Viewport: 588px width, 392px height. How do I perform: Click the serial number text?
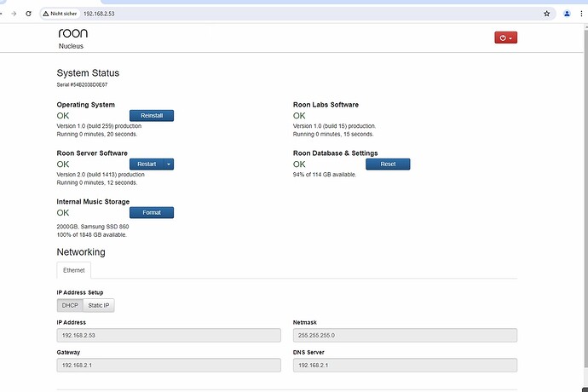(x=82, y=84)
